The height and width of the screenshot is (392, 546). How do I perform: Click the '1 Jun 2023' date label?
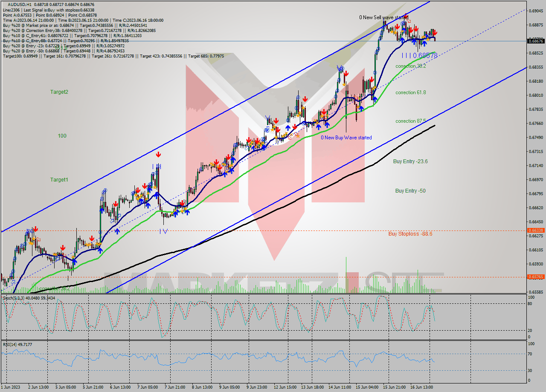click(x=11, y=387)
